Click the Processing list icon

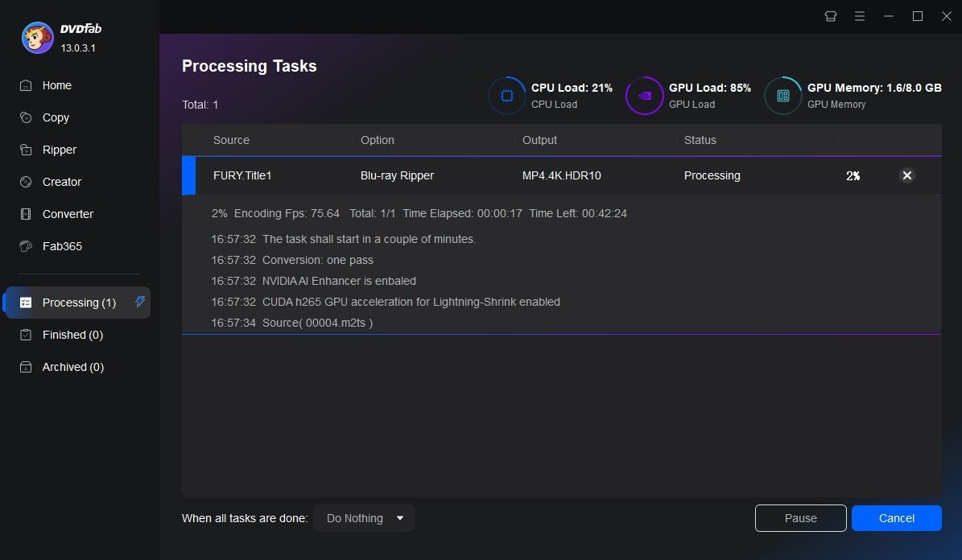(26, 303)
